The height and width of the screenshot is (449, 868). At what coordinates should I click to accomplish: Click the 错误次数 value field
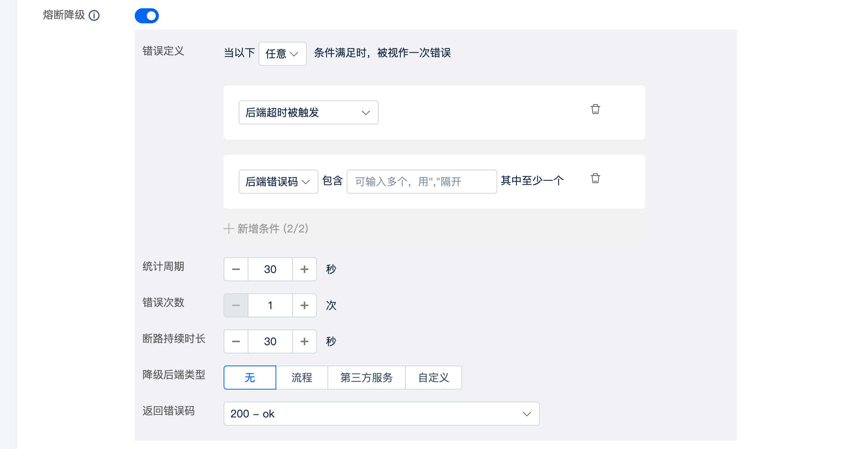pyautogui.click(x=270, y=305)
